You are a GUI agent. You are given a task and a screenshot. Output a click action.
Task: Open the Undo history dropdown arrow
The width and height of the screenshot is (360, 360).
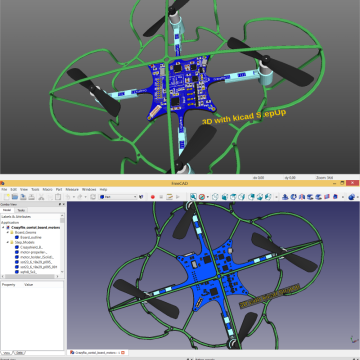point(74,197)
